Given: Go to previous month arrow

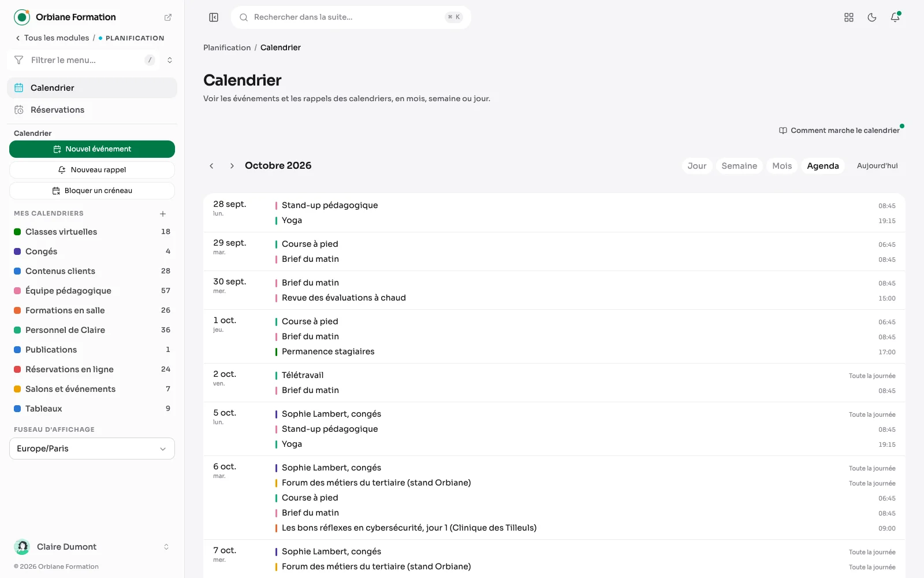Looking at the screenshot, I should pos(211,166).
